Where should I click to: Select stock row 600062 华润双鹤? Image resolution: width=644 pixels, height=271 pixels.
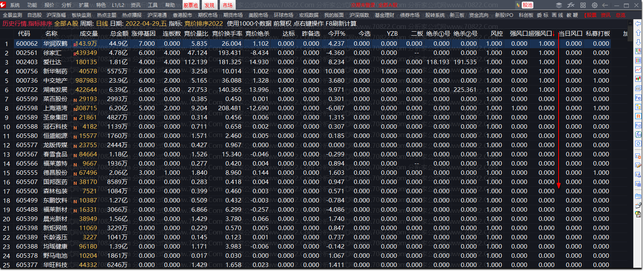pos(313,44)
